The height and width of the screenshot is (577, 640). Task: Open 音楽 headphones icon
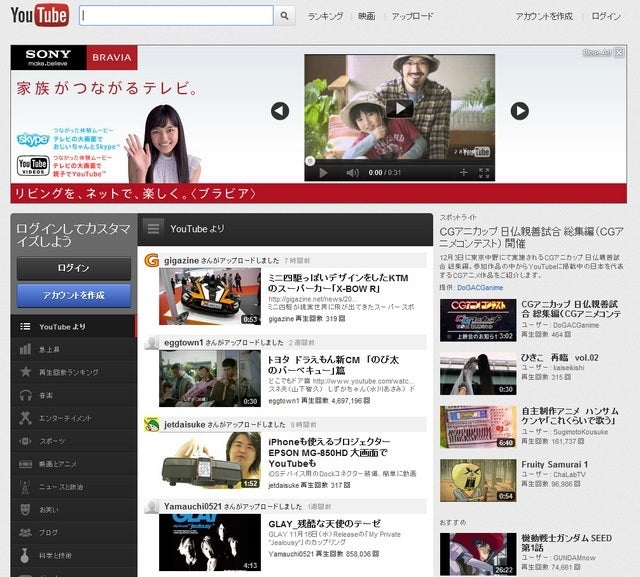coord(25,395)
